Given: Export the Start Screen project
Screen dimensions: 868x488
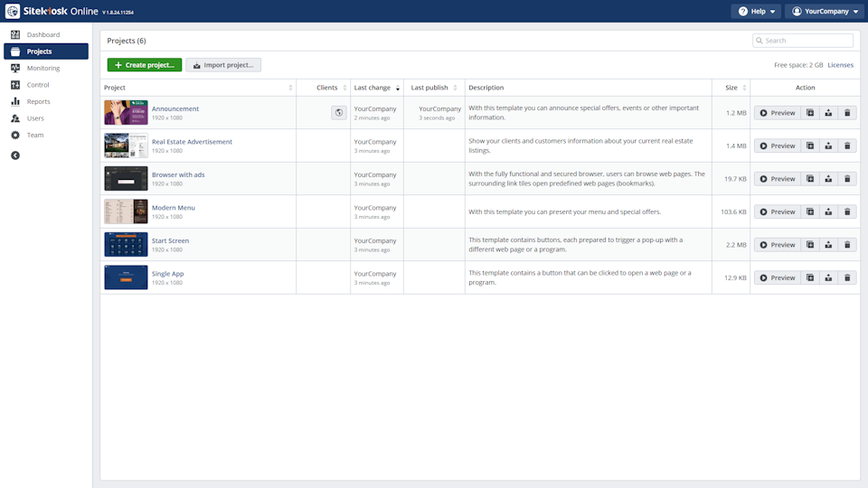Looking at the screenshot, I should [x=828, y=245].
